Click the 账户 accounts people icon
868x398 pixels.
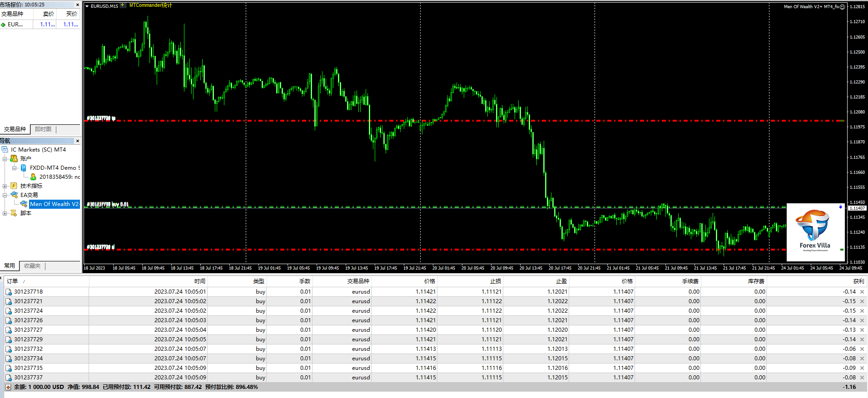14,158
